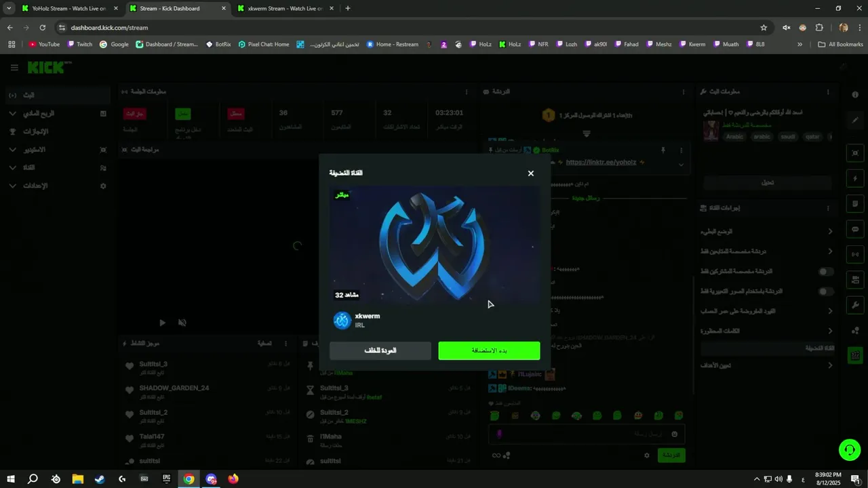Screen dimensions: 868x488
Task: Expand the BotRix pinned message chevron
Action: 682,164
